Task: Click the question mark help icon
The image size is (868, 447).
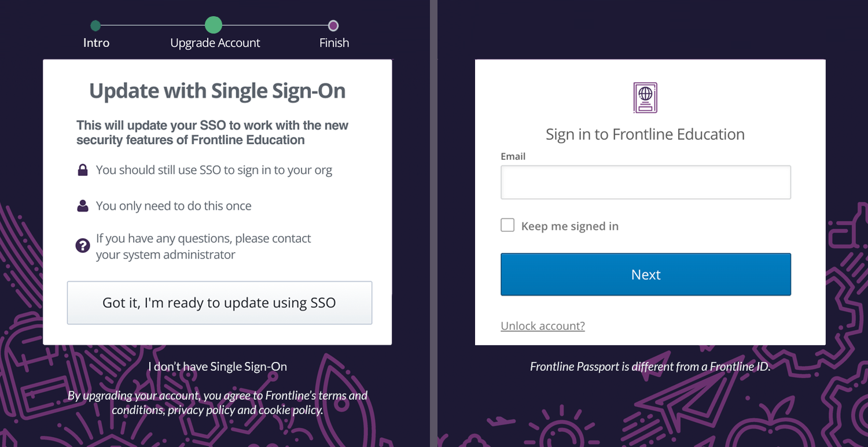Action: [83, 246]
